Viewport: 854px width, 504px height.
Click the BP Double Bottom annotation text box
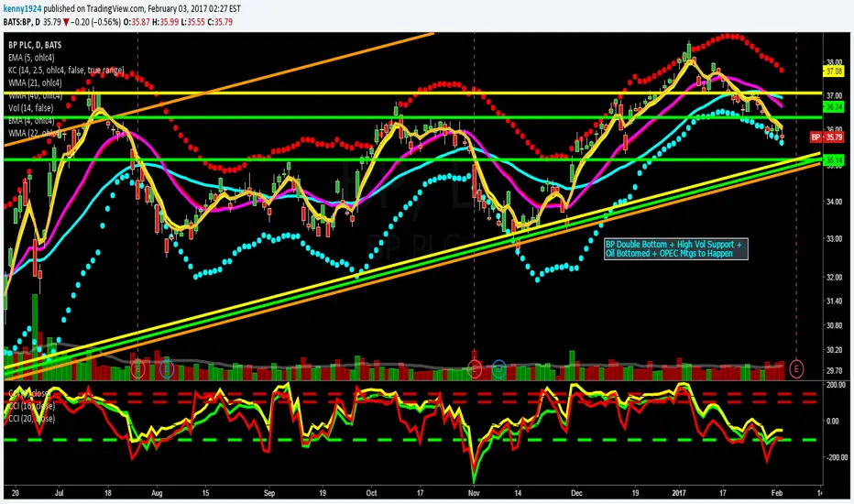[x=676, y=249]
